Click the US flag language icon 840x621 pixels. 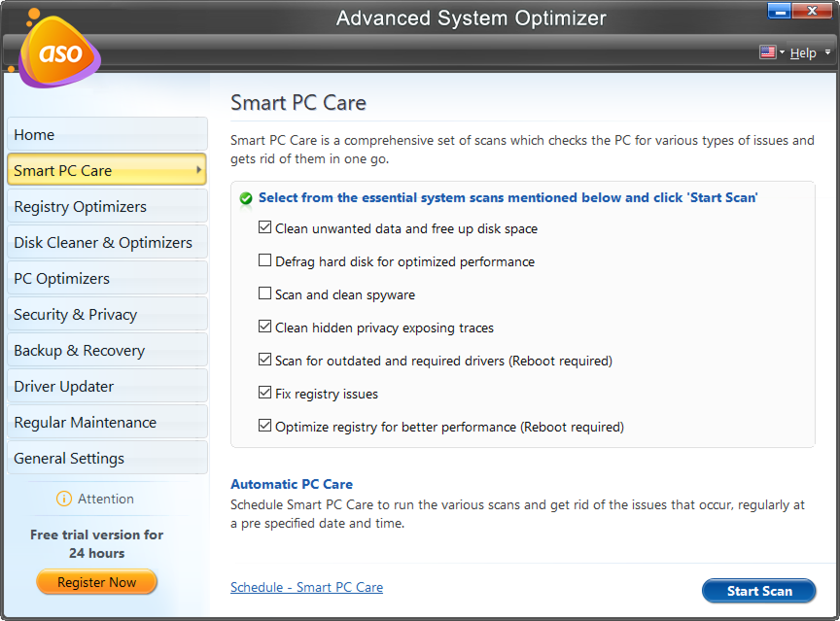767,52
